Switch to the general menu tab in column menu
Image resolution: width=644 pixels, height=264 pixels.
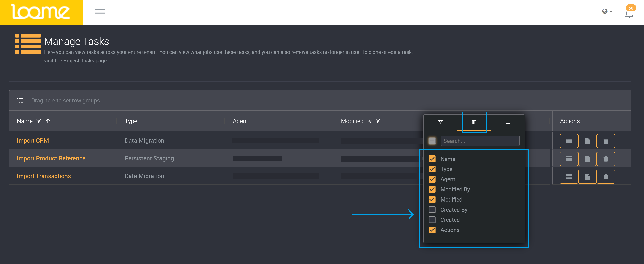[x=508, y=122]
